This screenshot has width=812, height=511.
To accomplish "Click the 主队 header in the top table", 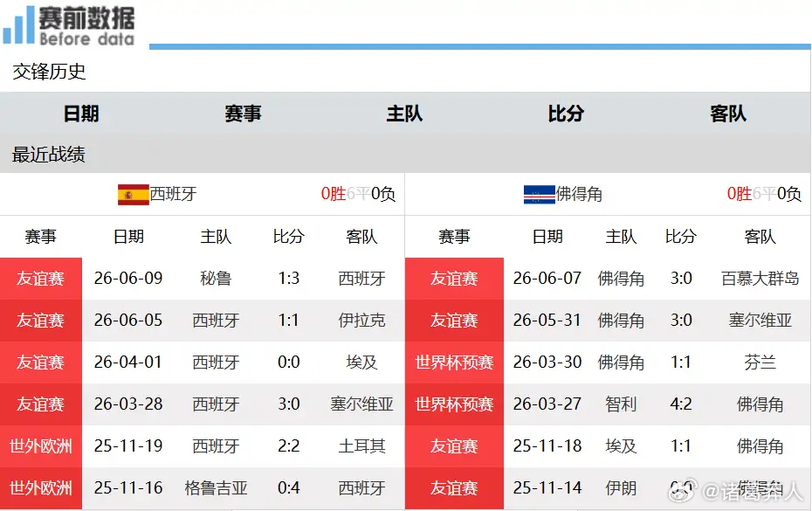I will (404, 114).
